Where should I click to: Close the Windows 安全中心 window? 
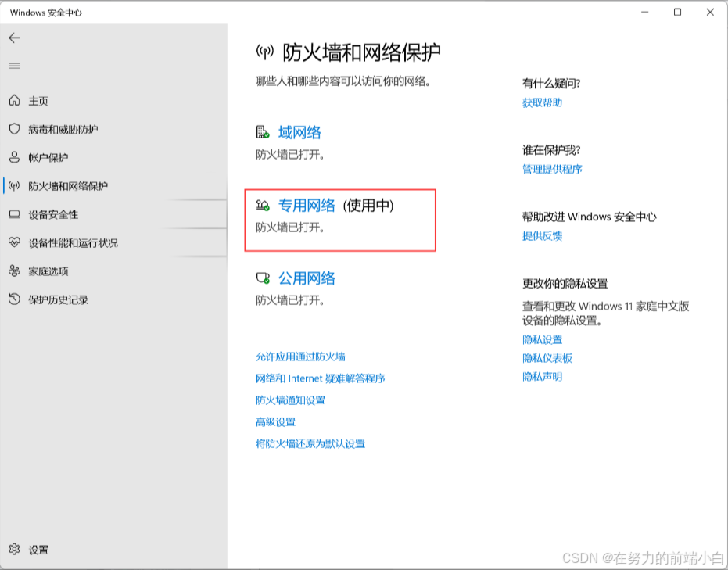tap(710, 12)
